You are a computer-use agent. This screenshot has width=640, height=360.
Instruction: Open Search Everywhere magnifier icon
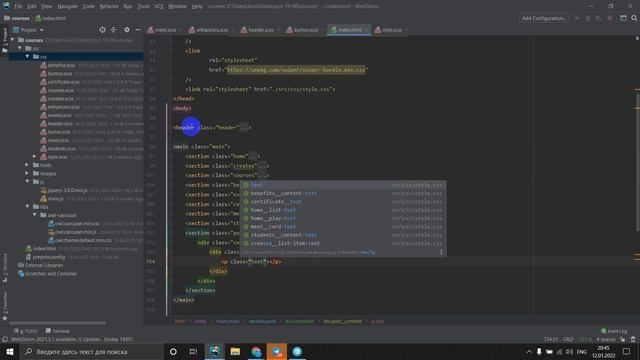point(634,18)
